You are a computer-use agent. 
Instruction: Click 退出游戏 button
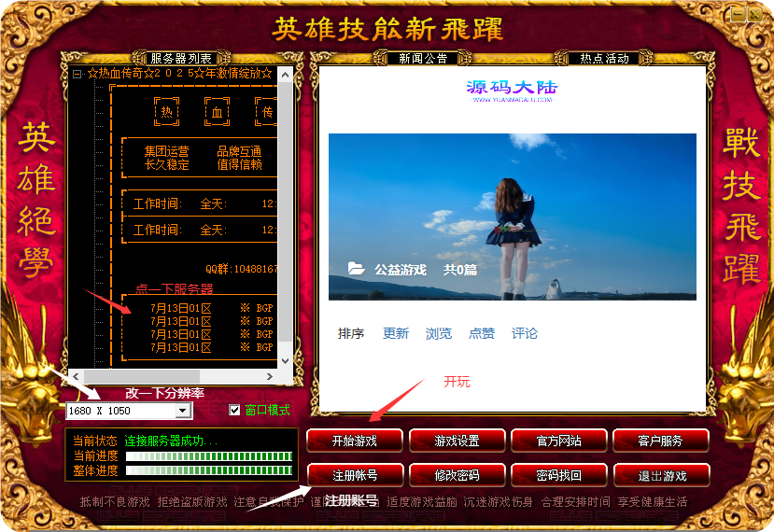[x=661, y=475]
